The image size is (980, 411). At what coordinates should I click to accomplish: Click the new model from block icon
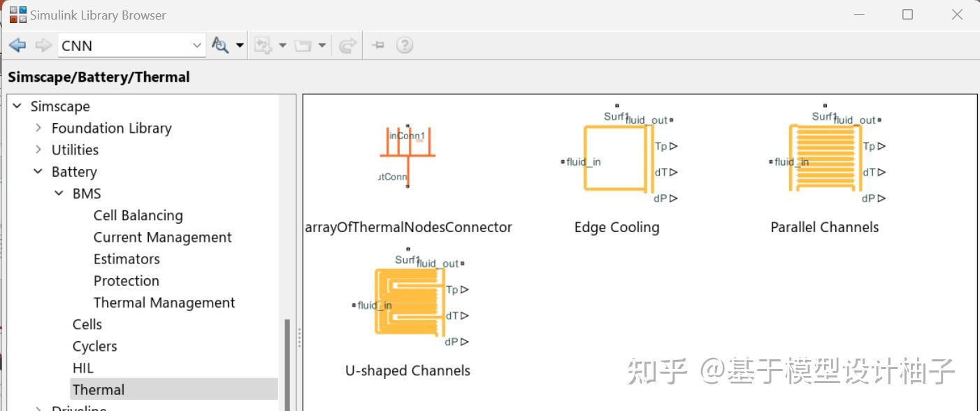click(x=264, y=45)
